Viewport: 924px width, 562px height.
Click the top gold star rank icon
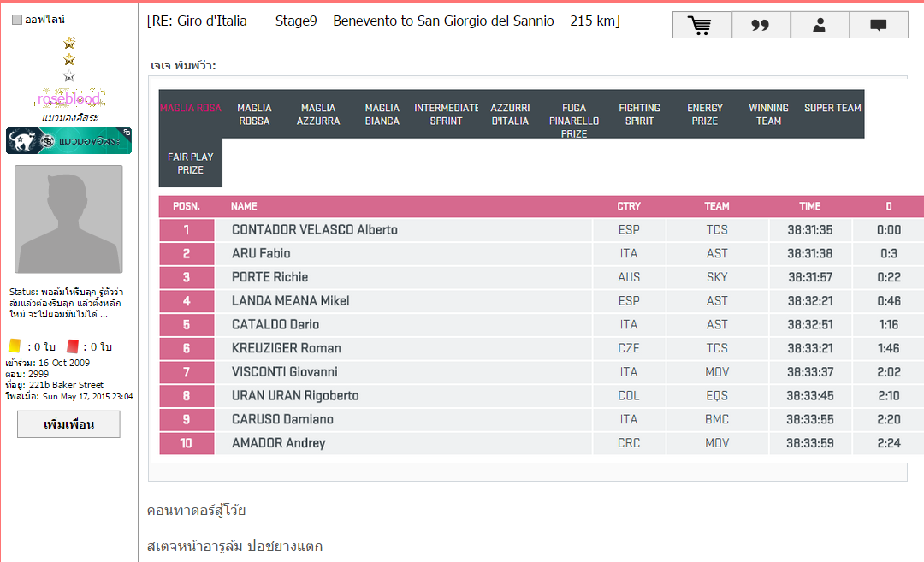[x=69, y=43]
